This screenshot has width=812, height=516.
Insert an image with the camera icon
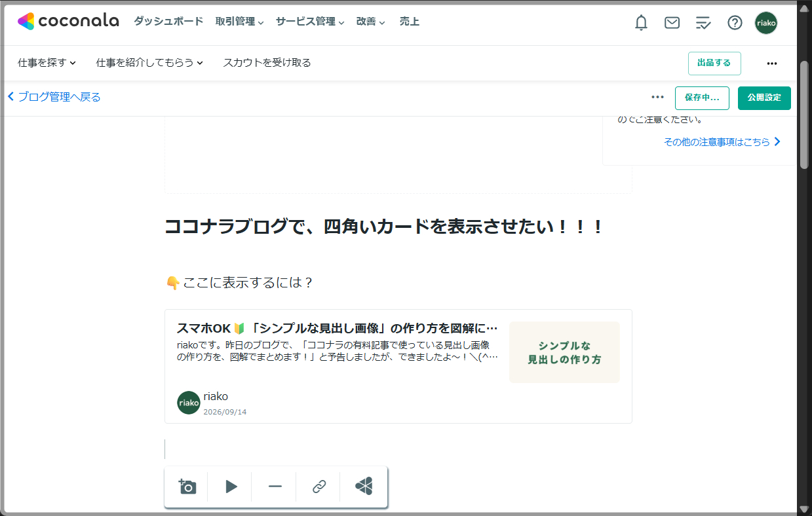coord(187,487)
